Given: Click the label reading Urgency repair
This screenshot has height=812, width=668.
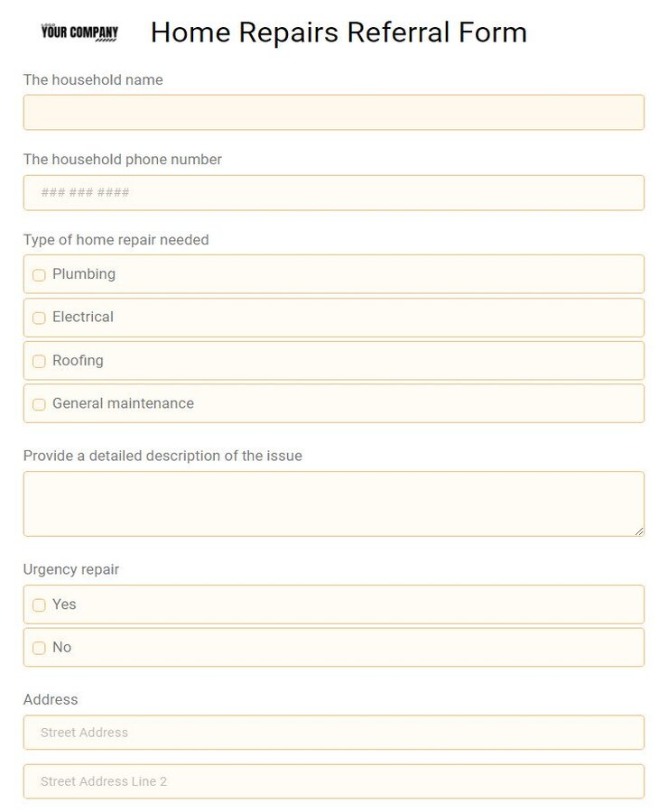Looking at the screenshot, I should 71,569.
